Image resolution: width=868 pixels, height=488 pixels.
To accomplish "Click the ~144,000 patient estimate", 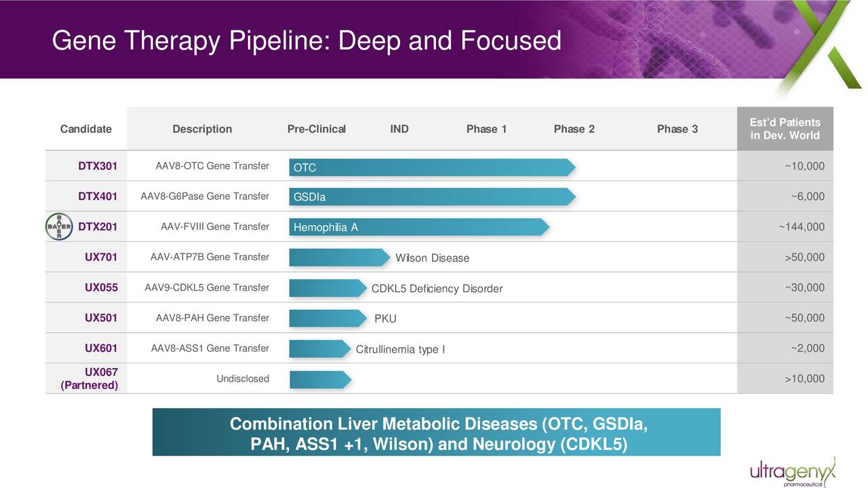I will click(x=802, y=227).
